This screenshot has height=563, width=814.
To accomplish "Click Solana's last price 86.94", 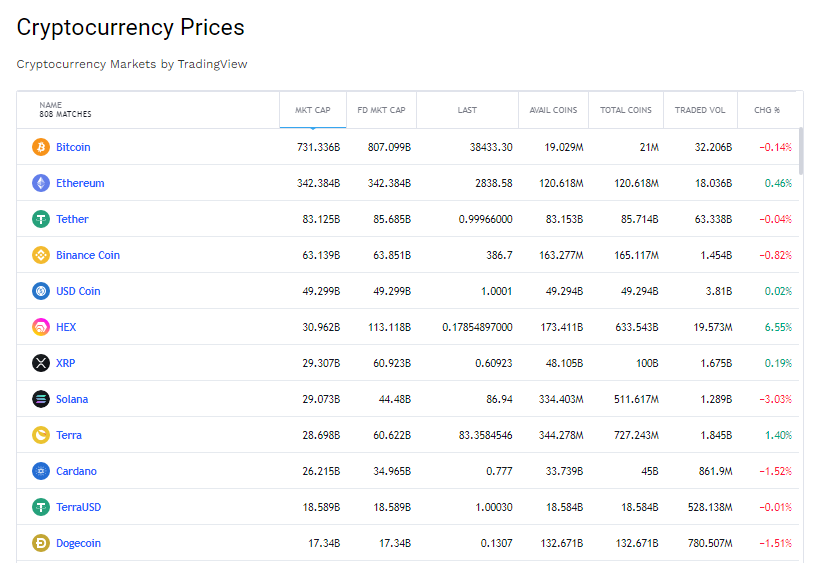I will (499, 399).
